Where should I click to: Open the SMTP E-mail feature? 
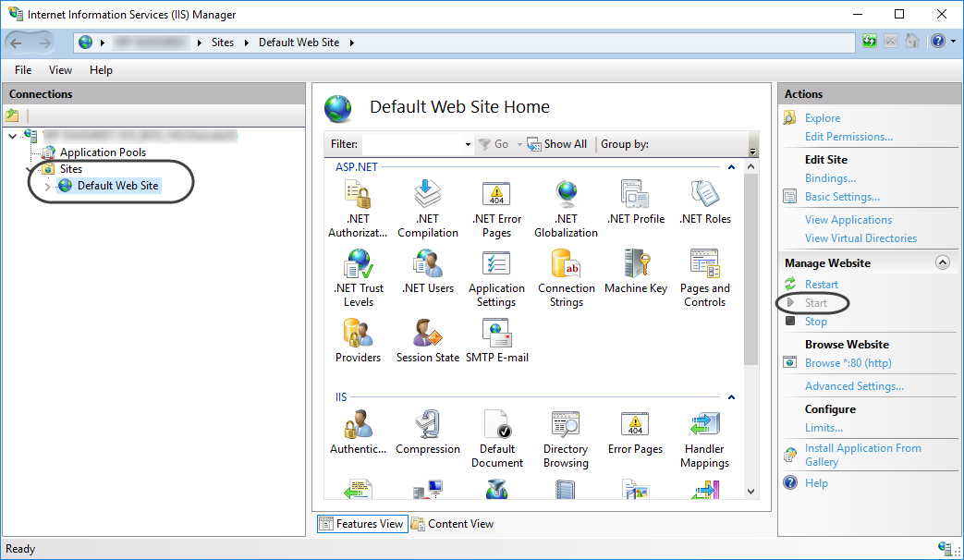[496, 341]
